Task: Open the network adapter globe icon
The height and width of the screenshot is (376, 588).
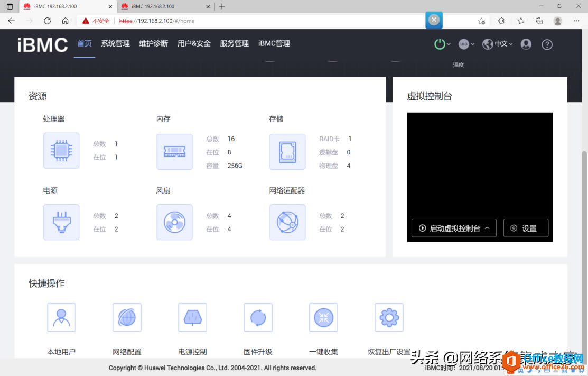Action: (x=287, y=222)
